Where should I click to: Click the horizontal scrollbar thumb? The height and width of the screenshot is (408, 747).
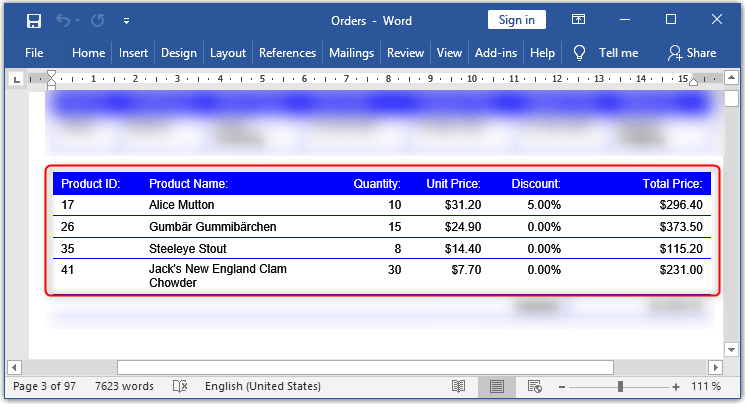[365, 367]
